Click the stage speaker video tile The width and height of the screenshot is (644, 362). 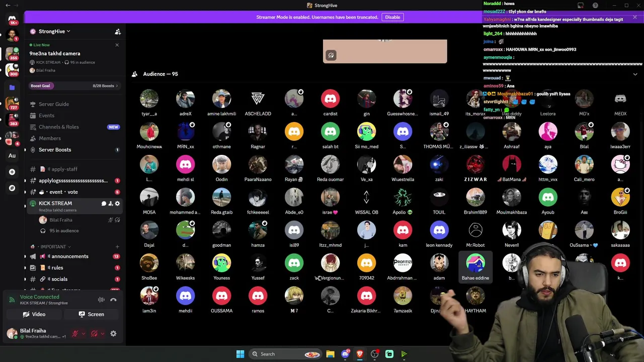point(385,51)
